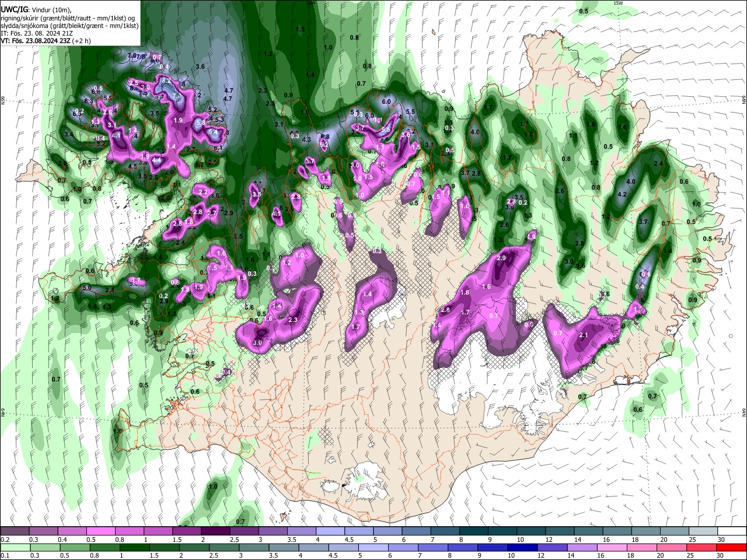Image resolution: width=747 pixels, height=560 pixels.
Task: Select the upper scale swatch between 20 and 25
Action: [675, 531]
